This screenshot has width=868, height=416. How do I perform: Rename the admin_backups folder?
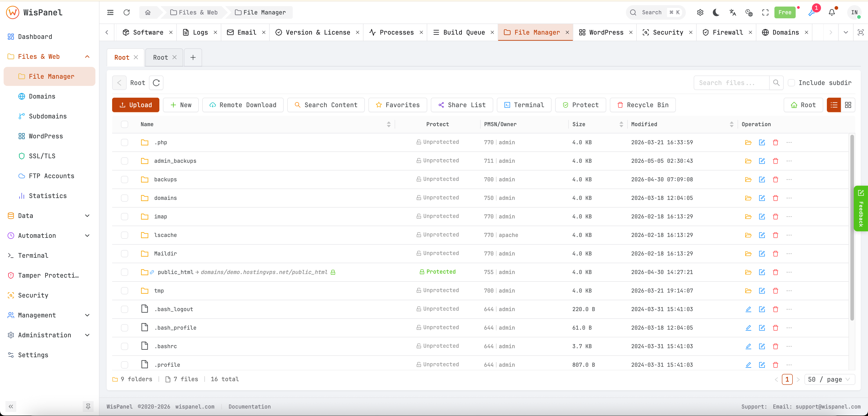pyautogui.click(x=762, y=161)
